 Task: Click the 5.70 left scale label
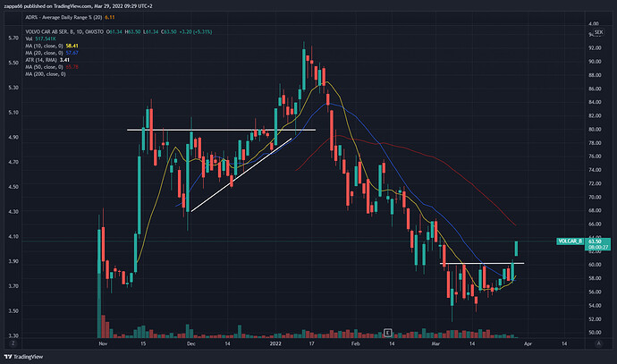coord(13,38)
